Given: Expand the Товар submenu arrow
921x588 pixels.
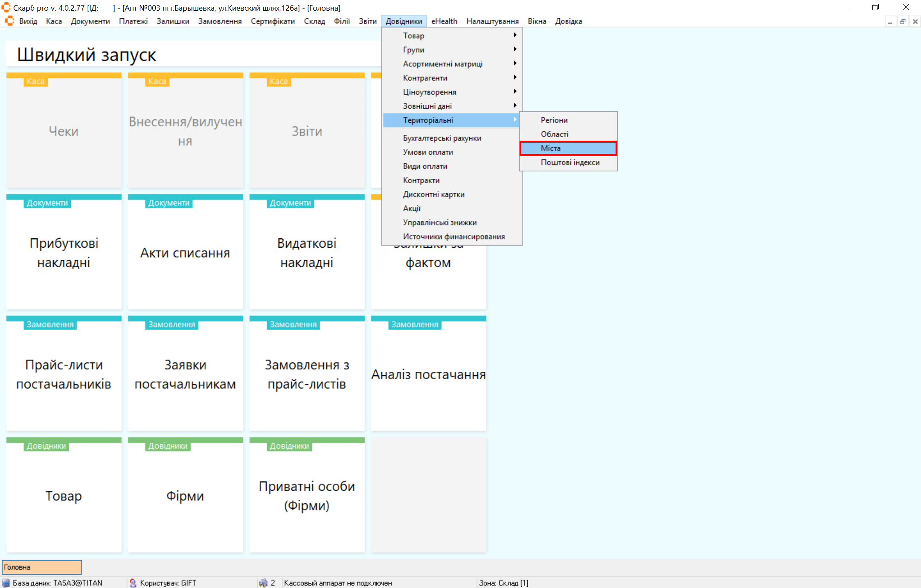Looking at the screenshot, I should tap(515, 35).
